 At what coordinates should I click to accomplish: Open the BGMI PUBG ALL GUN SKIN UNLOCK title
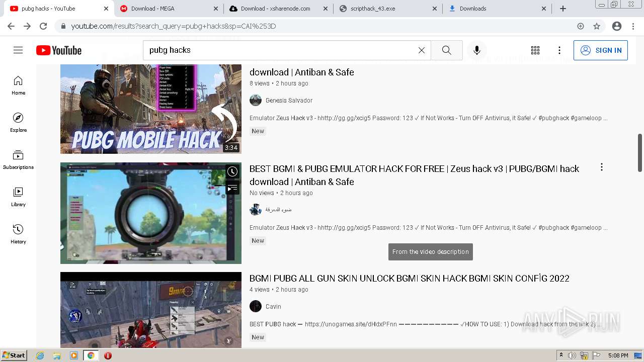click(410, 279)
